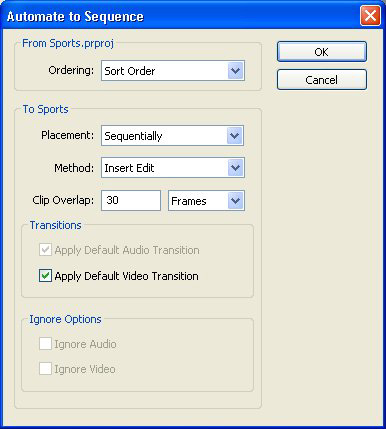Image resolution: width=386 pixels, height=429 pixels.
Task: Click the To Sports group heading
Action: click(45, 109)
